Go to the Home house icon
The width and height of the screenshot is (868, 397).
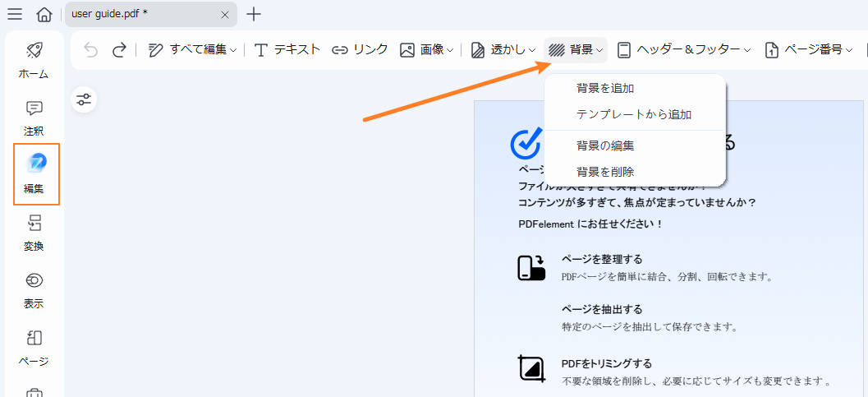[44, 15]
